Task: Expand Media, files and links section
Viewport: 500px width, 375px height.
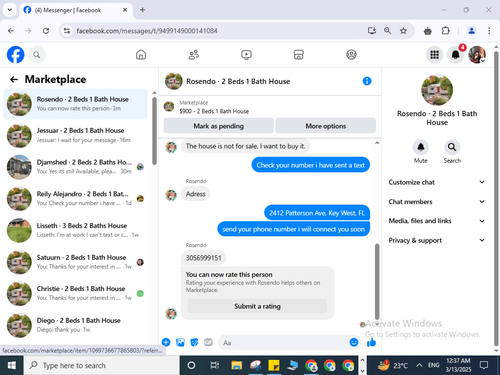Action: click(436, 221)
